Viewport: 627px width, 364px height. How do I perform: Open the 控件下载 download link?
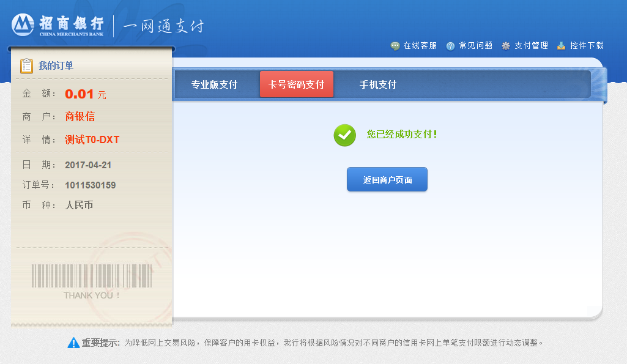point(587,46)
